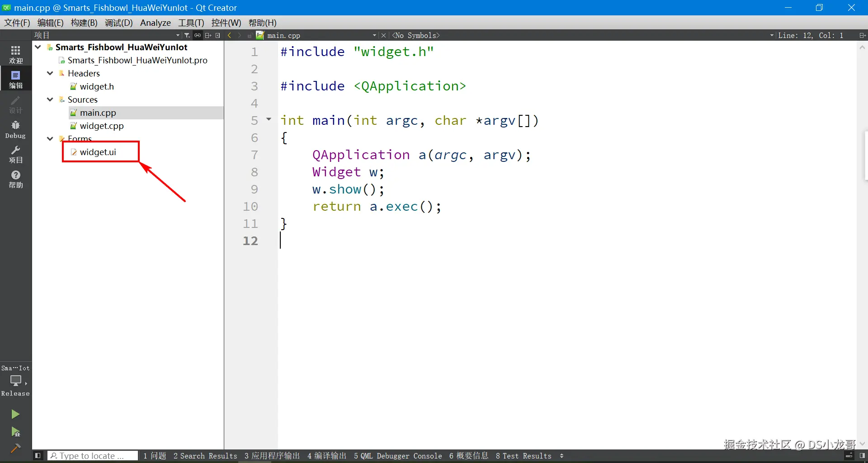Screen dimensions: 868x463
Task: Show the 4 编译输出 pane
Action: pyautogui.click(x=327, y=456)
